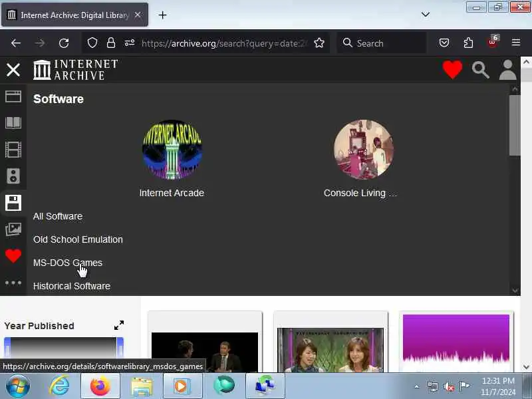Image resolution: width=532 pixels, height=399 pixels.
Task: Close the Internet Archive tab
Action: (138, 15)
